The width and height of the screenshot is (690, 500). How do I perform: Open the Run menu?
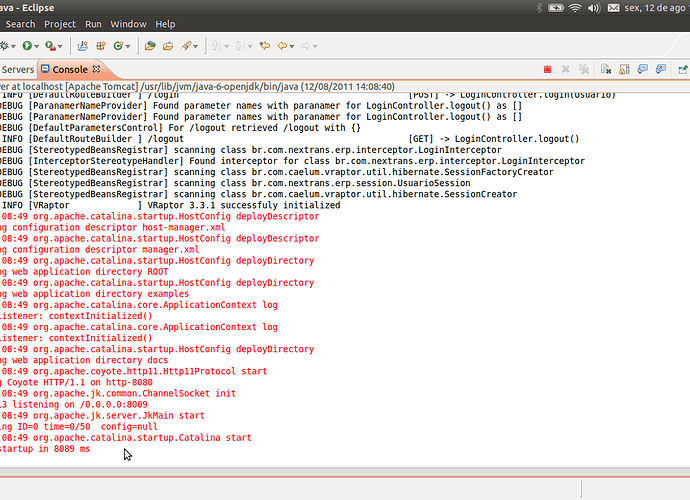click(93, 24)
